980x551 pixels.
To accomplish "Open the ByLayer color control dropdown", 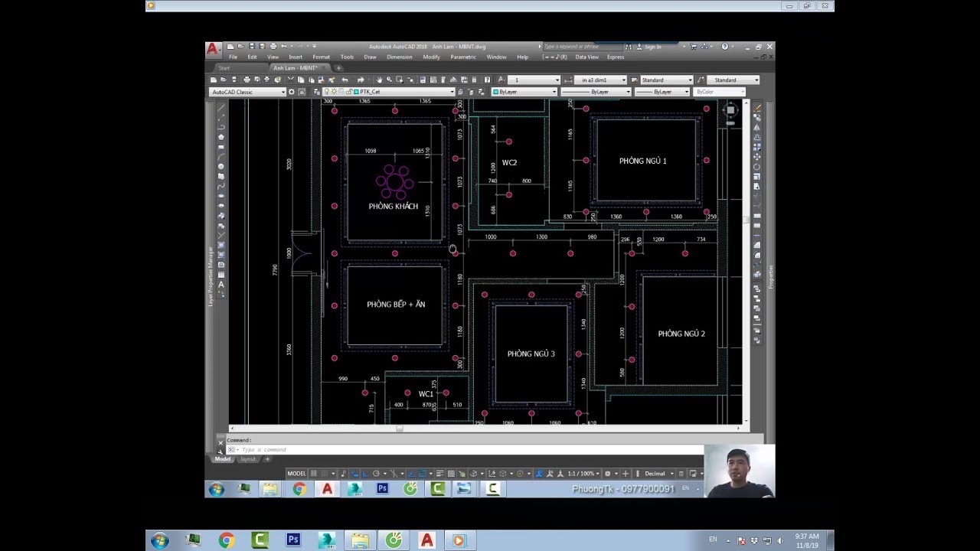I will coord(524,92).
